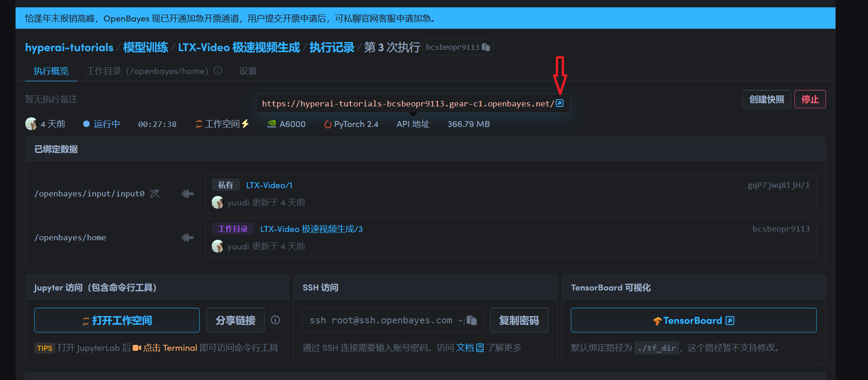This screenshot has width=868, height=380.
Task: Click info icon beside working directory tab
Action: click(218, 71)
